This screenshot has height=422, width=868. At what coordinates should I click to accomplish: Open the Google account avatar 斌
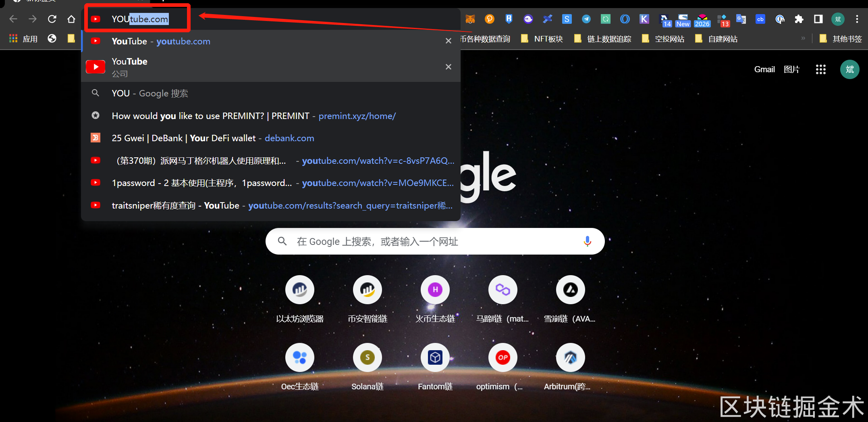[x=850, y=69]
